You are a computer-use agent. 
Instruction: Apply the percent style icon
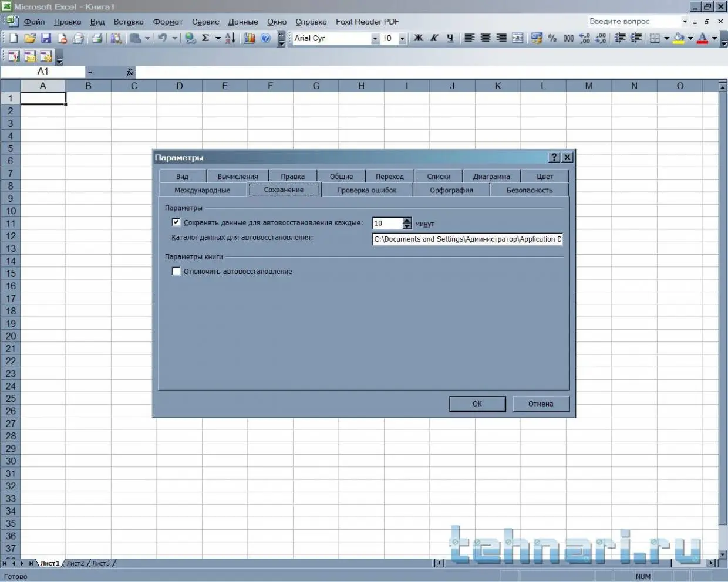pyautogui.click(x=552, y=38)
